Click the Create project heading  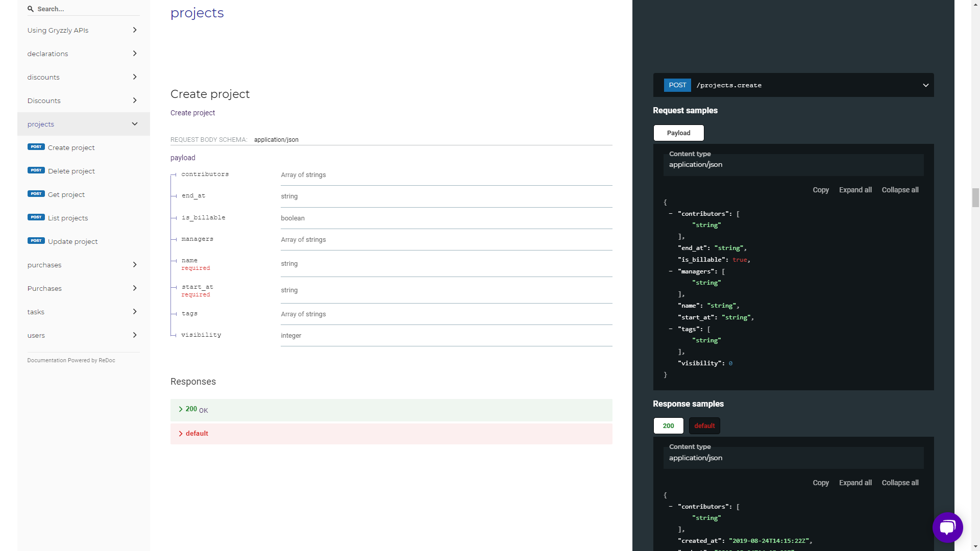[210, 94]
